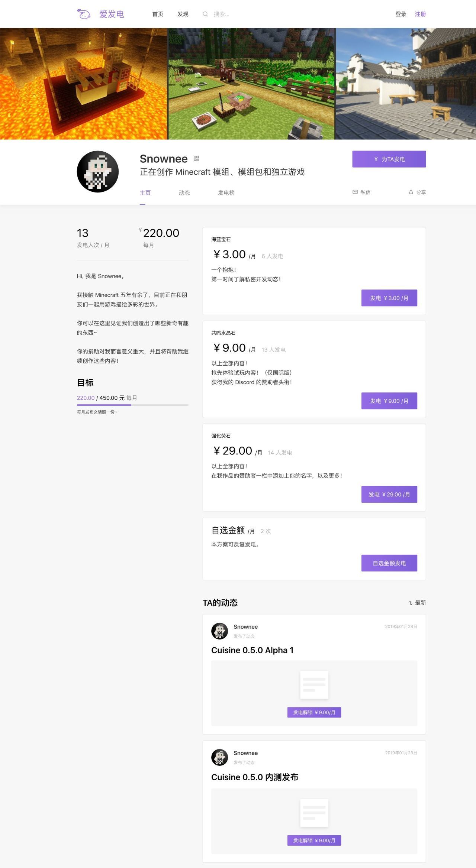Open the post title Cuisine 0.5.0 内测发布
This screenshot has height=868, width=476.
(255, 777)
